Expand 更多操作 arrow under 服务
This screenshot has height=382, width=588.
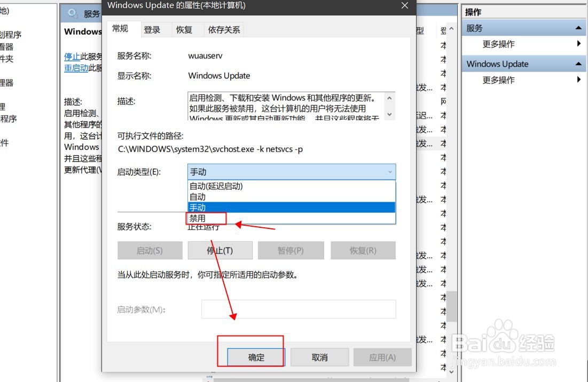[579, 44]
